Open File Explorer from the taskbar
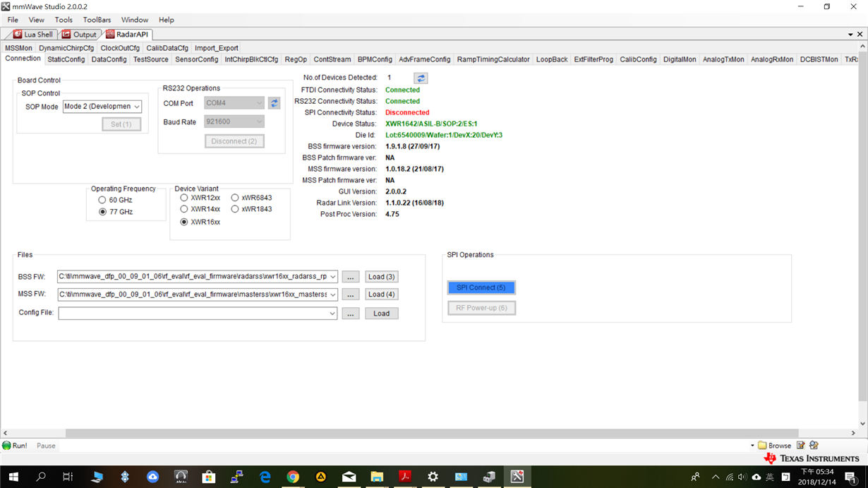This screenshot has height=488, width=868. point(377,477)
